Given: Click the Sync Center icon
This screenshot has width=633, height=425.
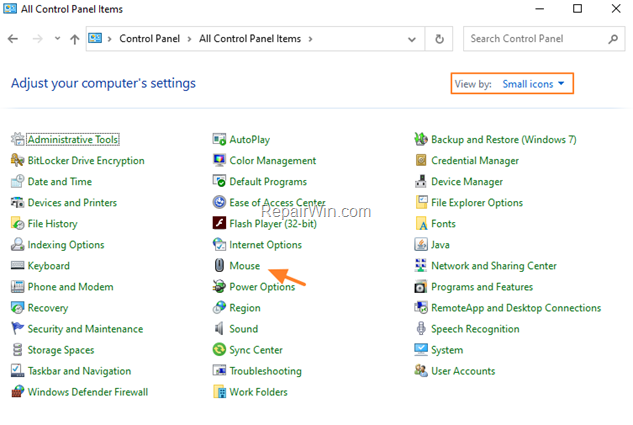Looking at the screenshot, I should pos(219,350).
